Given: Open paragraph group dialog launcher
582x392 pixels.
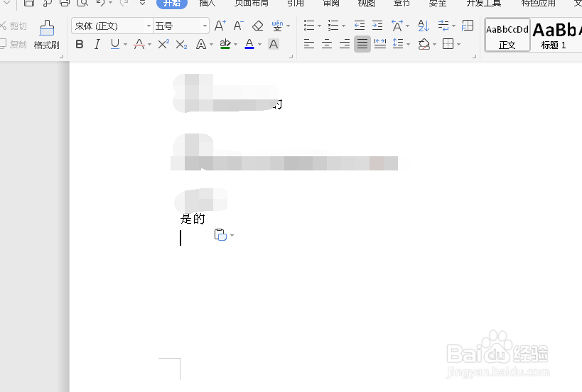Looking at the screenshot, I should 474,57.
